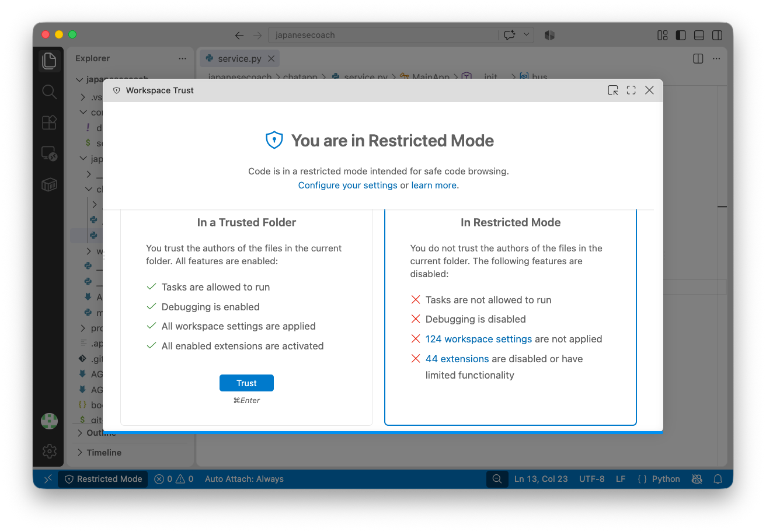Click the Workspace Trust editor title

pos(159,90)
